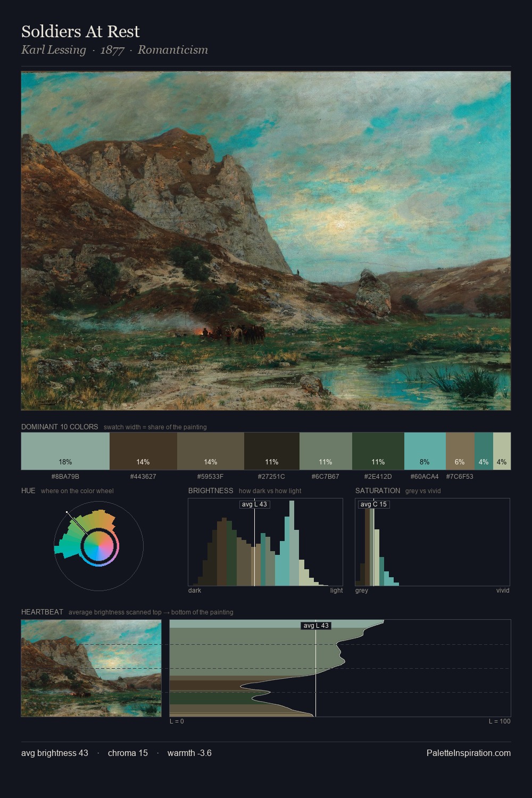Click the avg L 43 heartbeat chart label
The height and width of the screenshot is (798, 532).
(x=316, y=626)
